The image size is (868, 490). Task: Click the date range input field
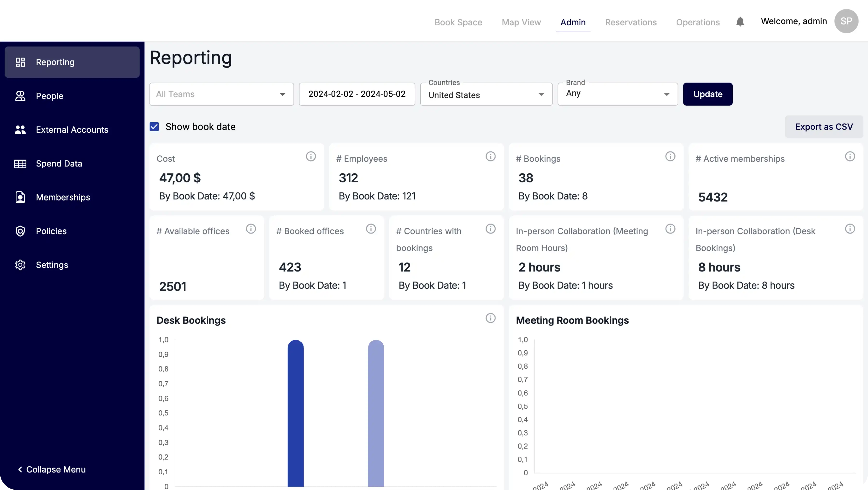click(x=357, y=94)
